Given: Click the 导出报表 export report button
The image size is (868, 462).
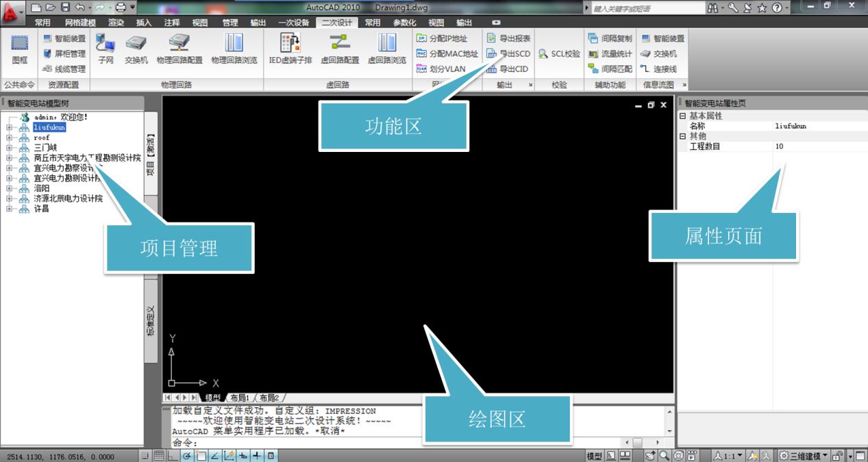Looking at the screenshot, I should coord(508,38).
